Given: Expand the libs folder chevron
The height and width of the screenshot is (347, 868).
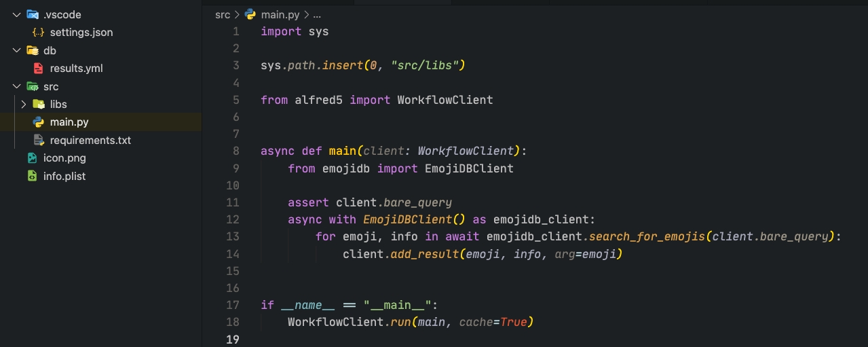Looking at the screenshot, I should point(24,105).
